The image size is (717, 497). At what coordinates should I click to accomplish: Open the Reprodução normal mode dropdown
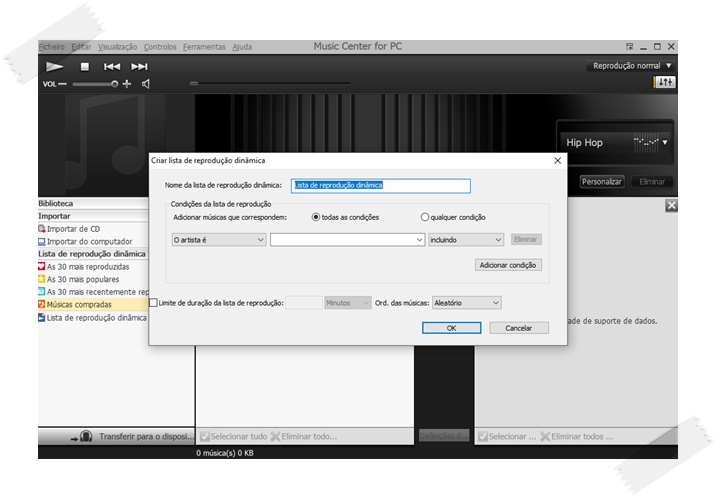(x=631, y=66)
